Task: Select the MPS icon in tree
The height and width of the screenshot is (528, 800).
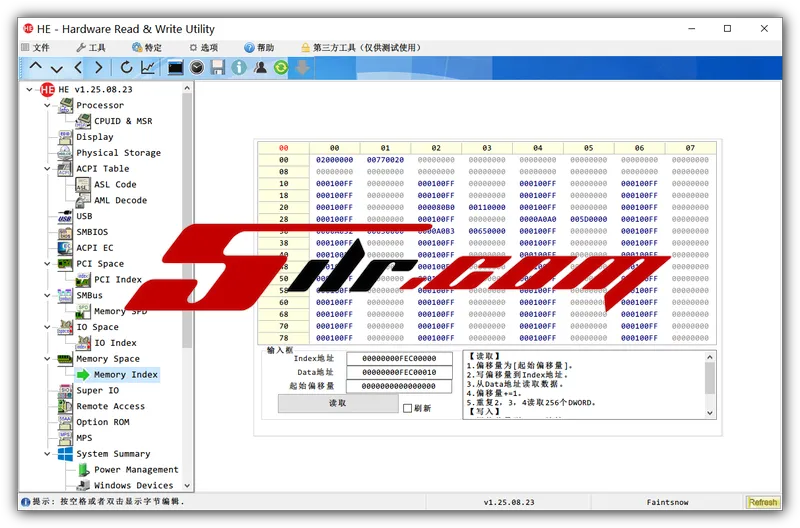Action: (65, 438)
